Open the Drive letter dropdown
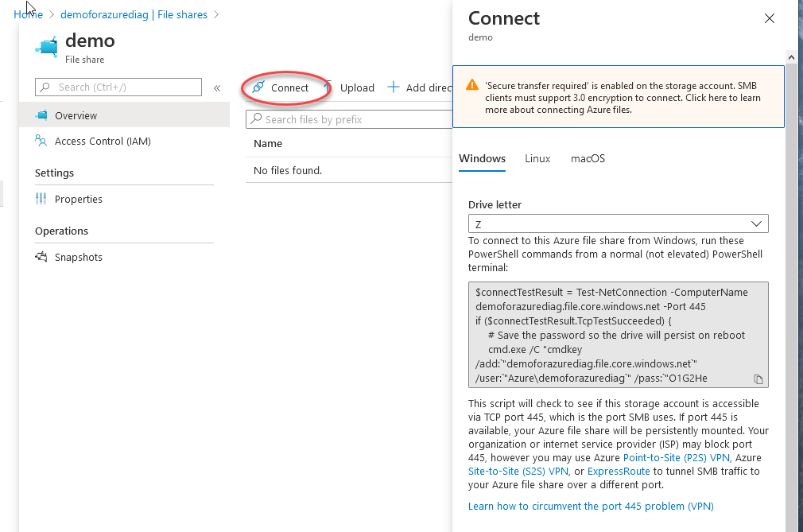803x532 pixels. pyautogui.click(x=618, y=223)
